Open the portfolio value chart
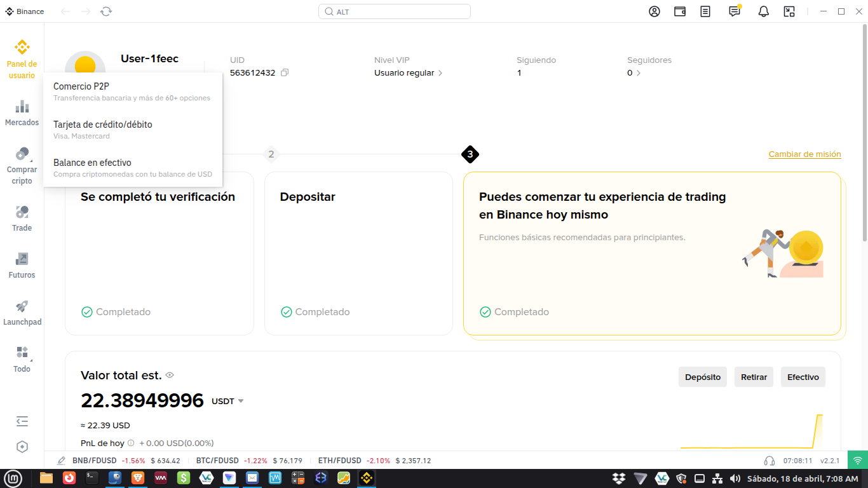 coord(752,431)
